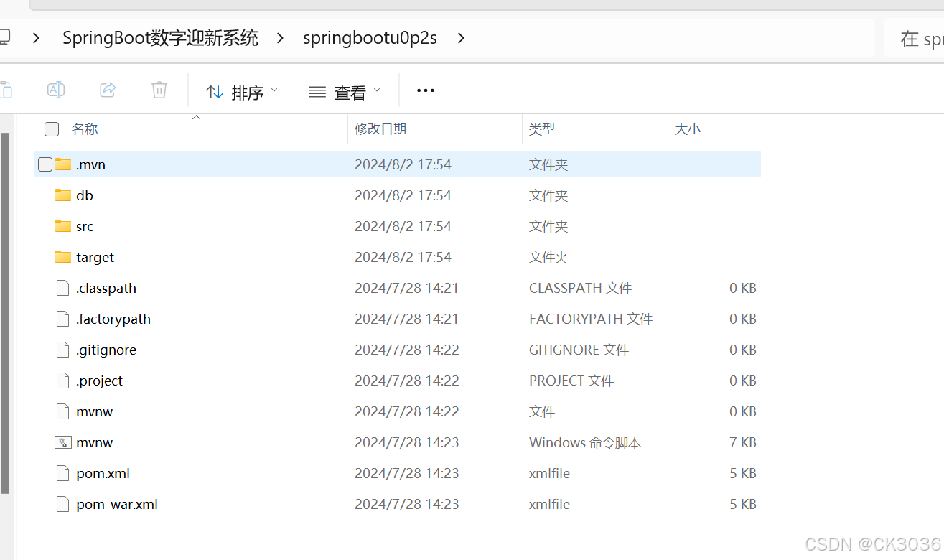Open the src folder
Image resolution: width=944 pixels, height=560 pixels.
[84, 225]
